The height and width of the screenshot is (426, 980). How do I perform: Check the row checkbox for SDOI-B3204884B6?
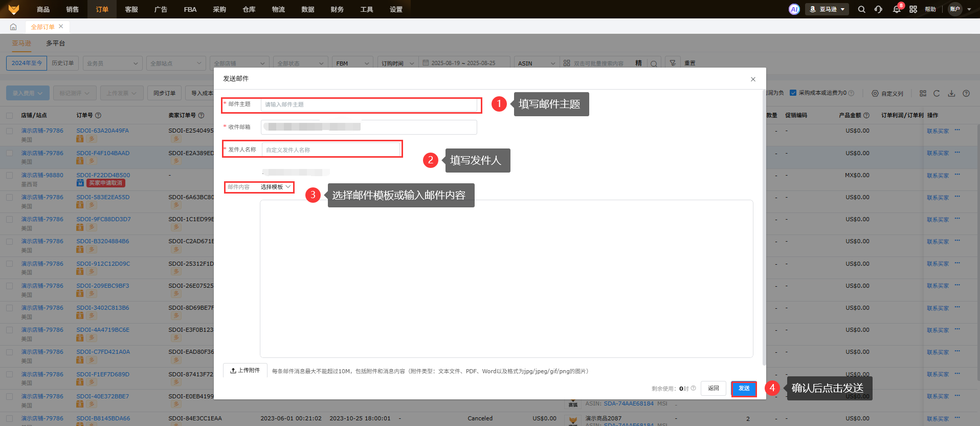pyautogui.click(x=10, y=241)
